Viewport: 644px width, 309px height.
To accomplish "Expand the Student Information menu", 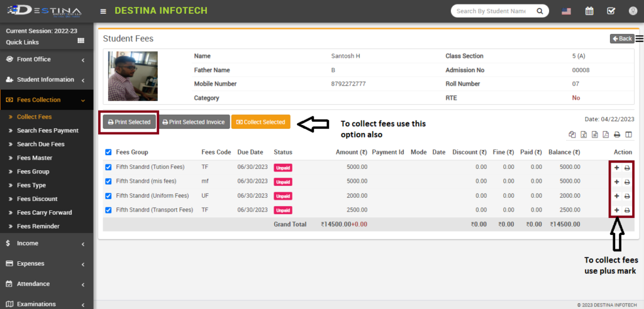I will (47, 80).
